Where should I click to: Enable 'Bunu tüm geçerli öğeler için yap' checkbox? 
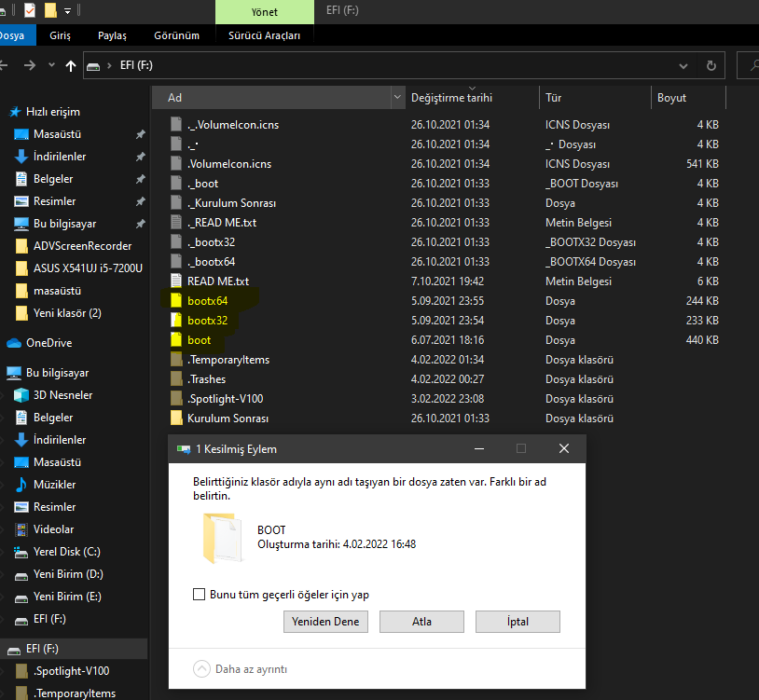coord(199,595)
